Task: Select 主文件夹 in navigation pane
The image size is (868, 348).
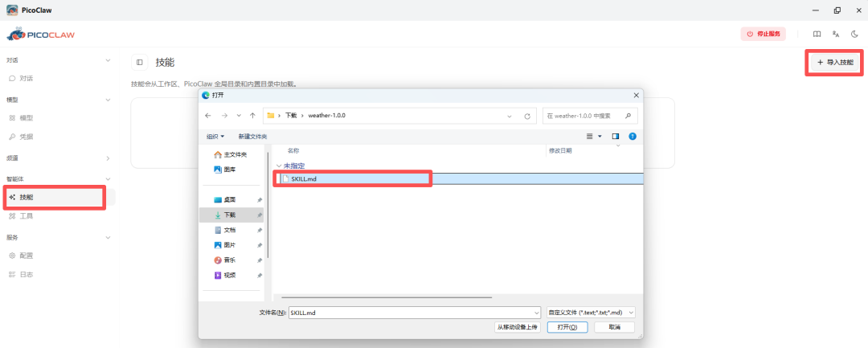Action: [231, 155]
